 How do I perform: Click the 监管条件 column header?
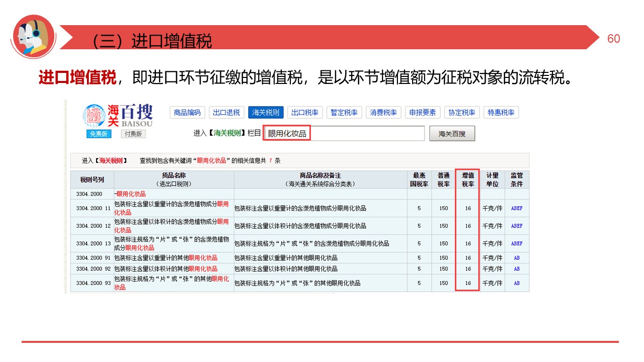click(517, 179)
